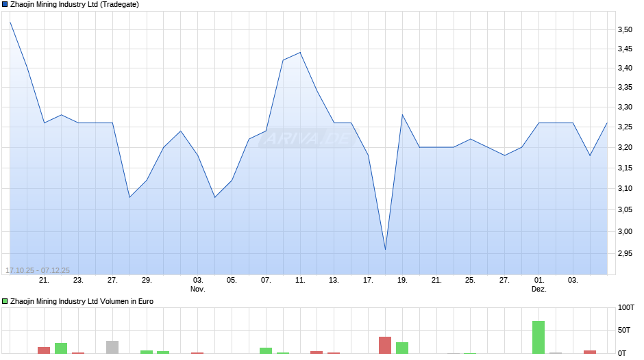Click the 2,95 price axis label

625,254
